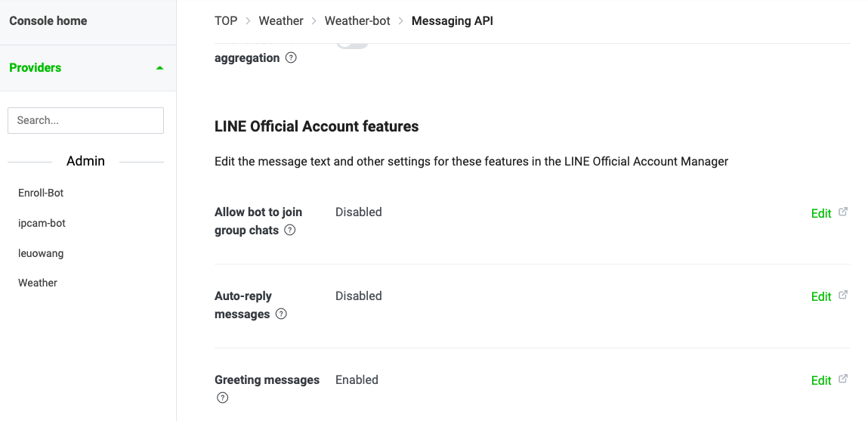Navigate to Weather-bot breadcrumb

[357, 21]
